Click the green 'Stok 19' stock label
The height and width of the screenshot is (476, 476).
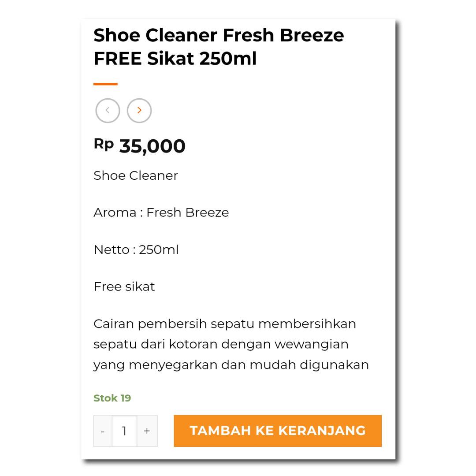coord(112,398)
